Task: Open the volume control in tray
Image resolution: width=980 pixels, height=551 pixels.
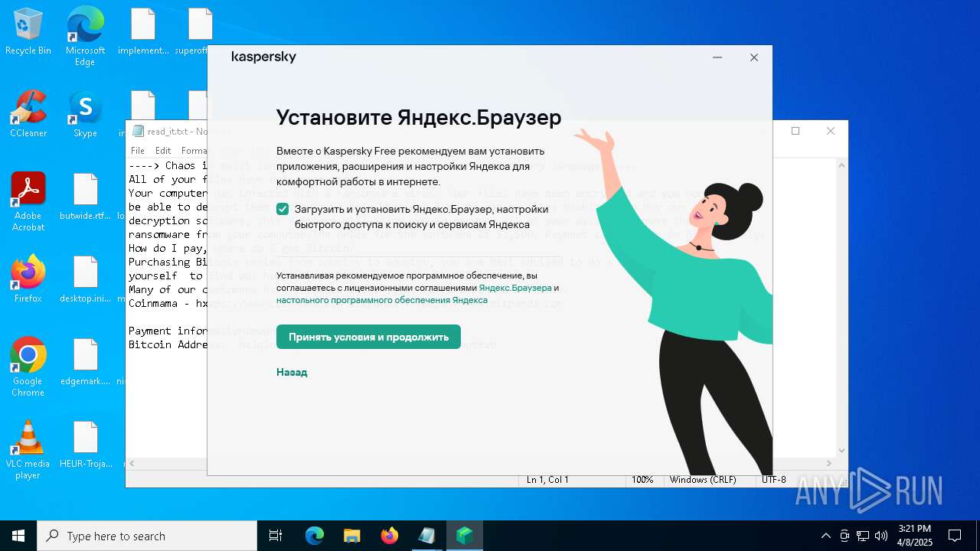Action: pos(881,536)
